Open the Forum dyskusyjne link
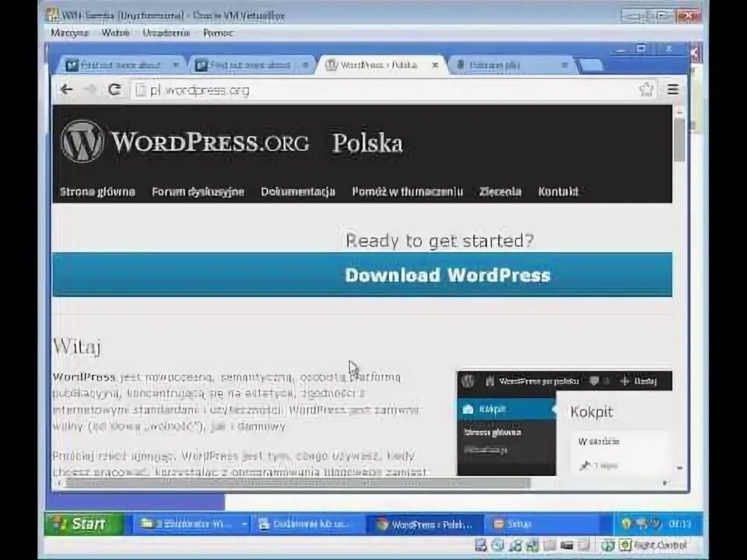The height and width of the screenshot is (560, 747). pyautogui.click(x=198, y=191)
